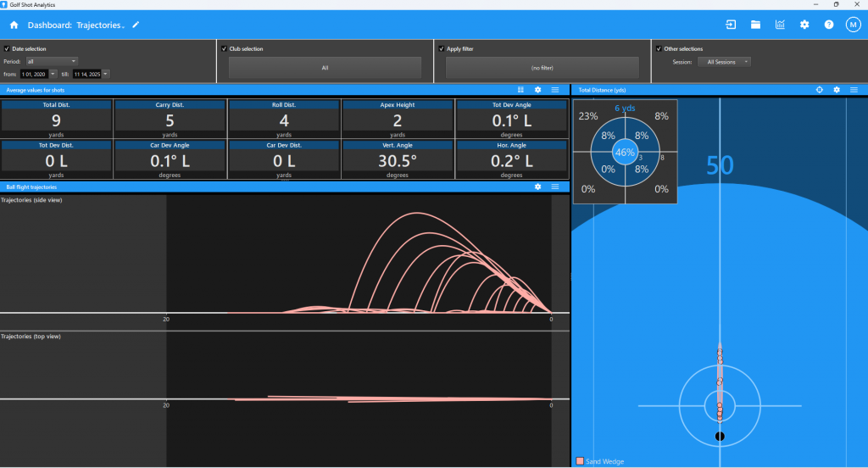Screen dimensions: 868x468
Task: Go to the Home dashboard icon
Action: click(14, 25)
